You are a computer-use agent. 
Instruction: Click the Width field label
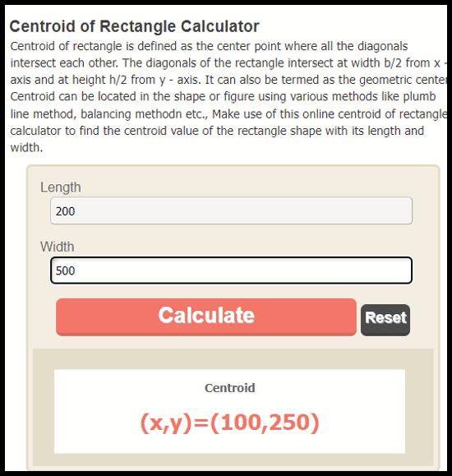click(x=58, y=247)
